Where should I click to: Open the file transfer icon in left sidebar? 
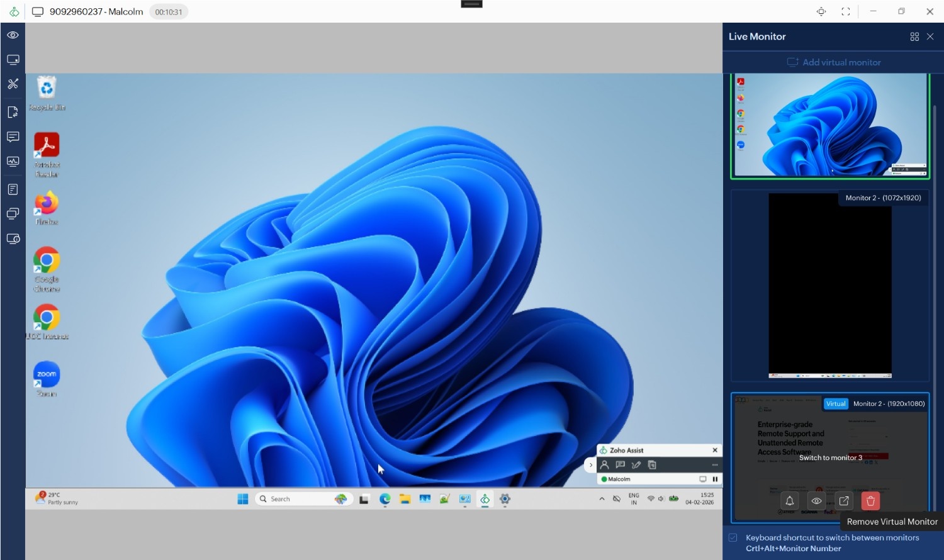click(13, 112)
